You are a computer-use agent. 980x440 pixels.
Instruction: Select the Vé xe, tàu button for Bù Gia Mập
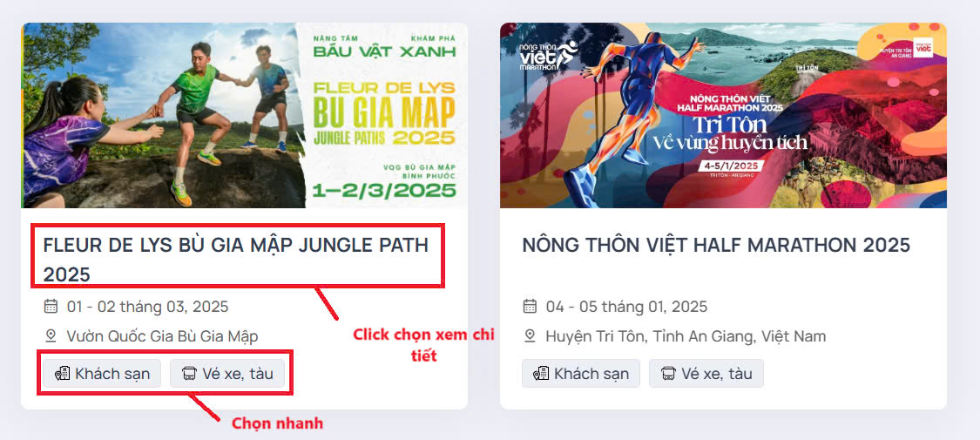point(227,374)
